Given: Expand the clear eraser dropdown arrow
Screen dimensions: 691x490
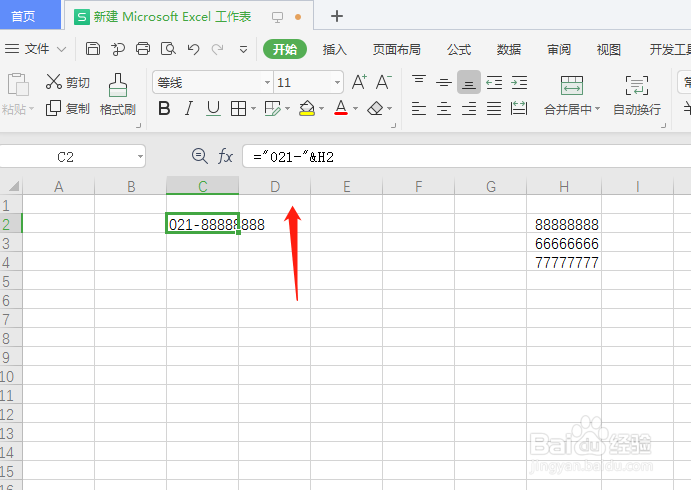Looking at the screenshot, I should [x=390, y=108].
